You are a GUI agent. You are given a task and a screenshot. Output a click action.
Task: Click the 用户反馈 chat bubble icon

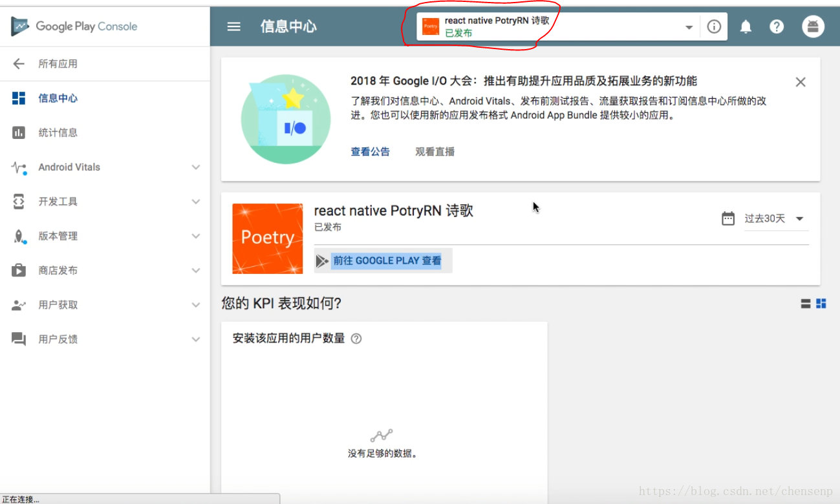19,339
